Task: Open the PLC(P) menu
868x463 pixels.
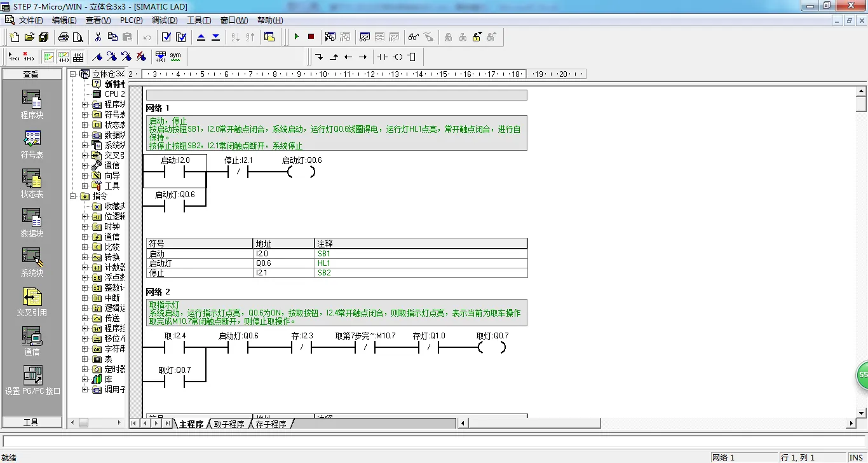Action: (x=132, y=20)
